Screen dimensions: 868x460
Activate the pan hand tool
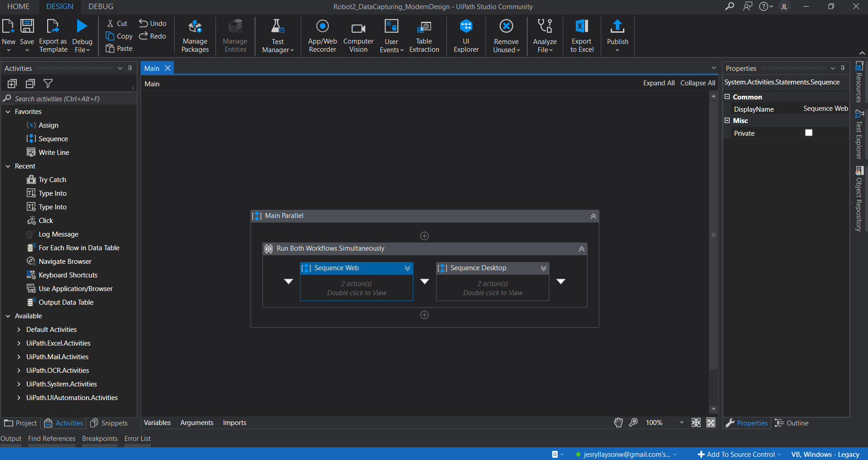pyautogui.click(x=618, y=423)
